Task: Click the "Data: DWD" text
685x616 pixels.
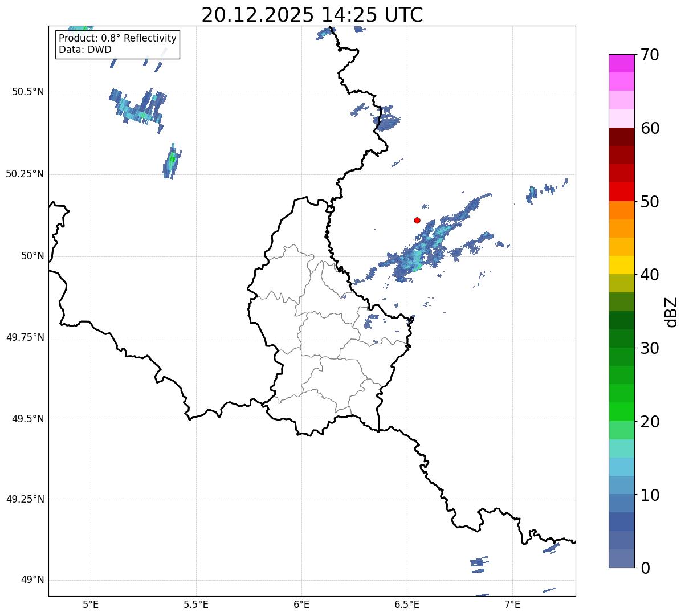Action: pos(85,50)
